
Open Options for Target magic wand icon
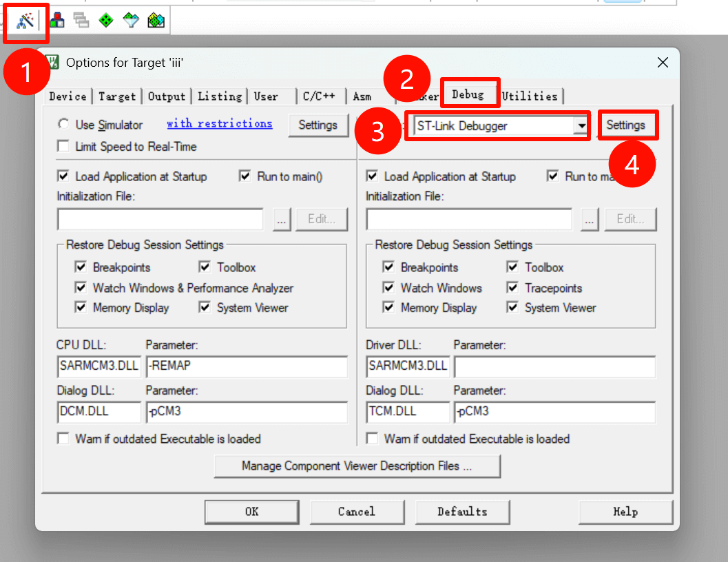click(25, 21)
